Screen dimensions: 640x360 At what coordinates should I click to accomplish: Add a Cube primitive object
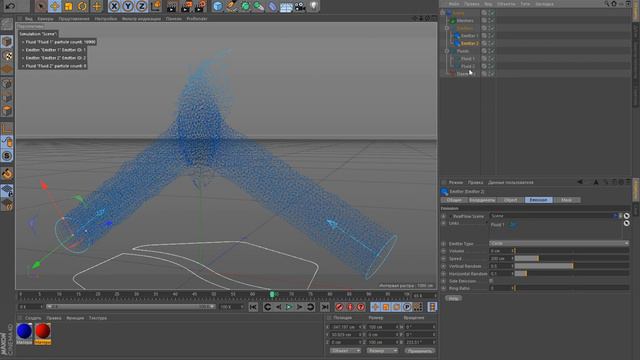coord(218,6)
